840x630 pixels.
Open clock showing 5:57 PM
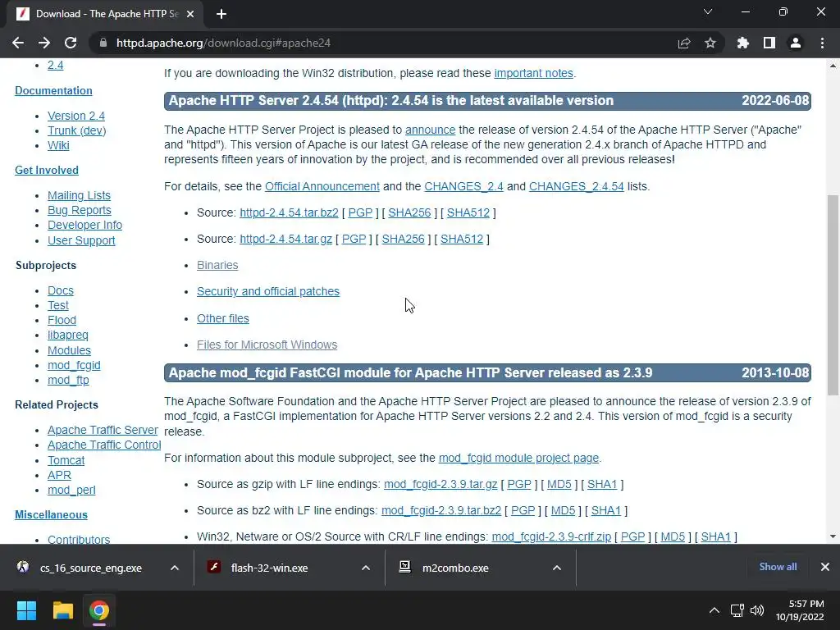tap(801, 610)
